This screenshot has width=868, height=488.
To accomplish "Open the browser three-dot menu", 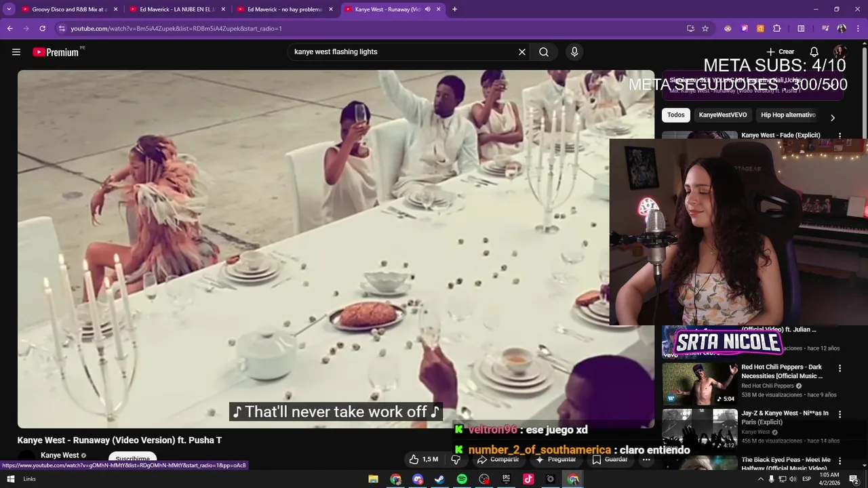I will tap(858, 28).
